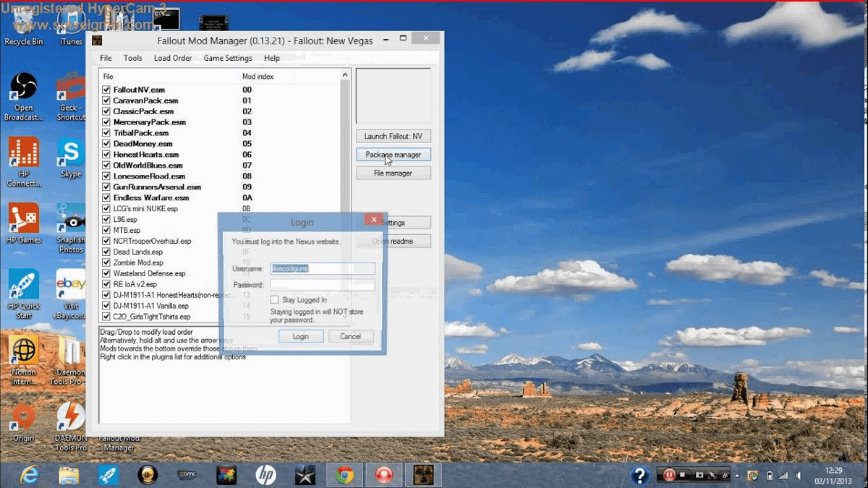Screen dimensions: 868x488
Task: Open the Help menu
Action: 272,58
